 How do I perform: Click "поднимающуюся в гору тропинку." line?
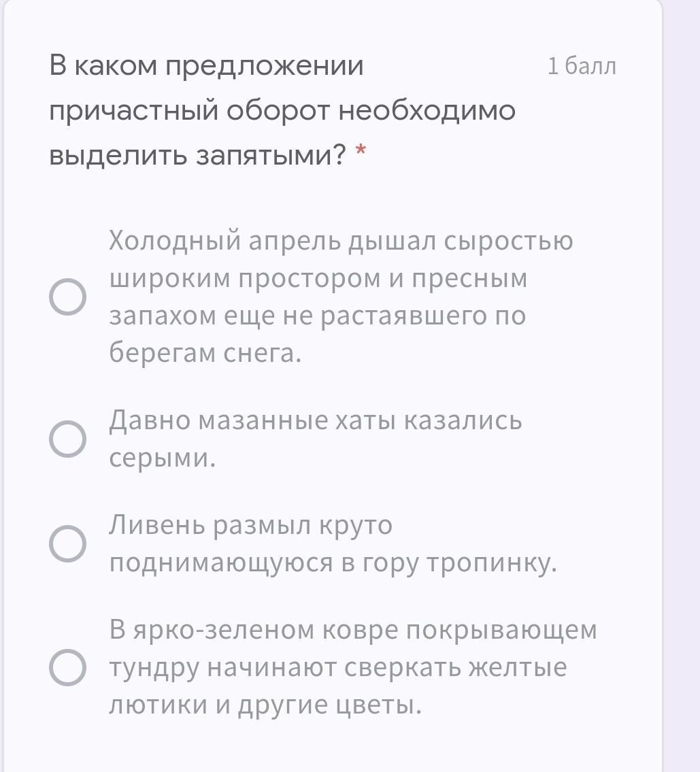[x=333, y=563]
